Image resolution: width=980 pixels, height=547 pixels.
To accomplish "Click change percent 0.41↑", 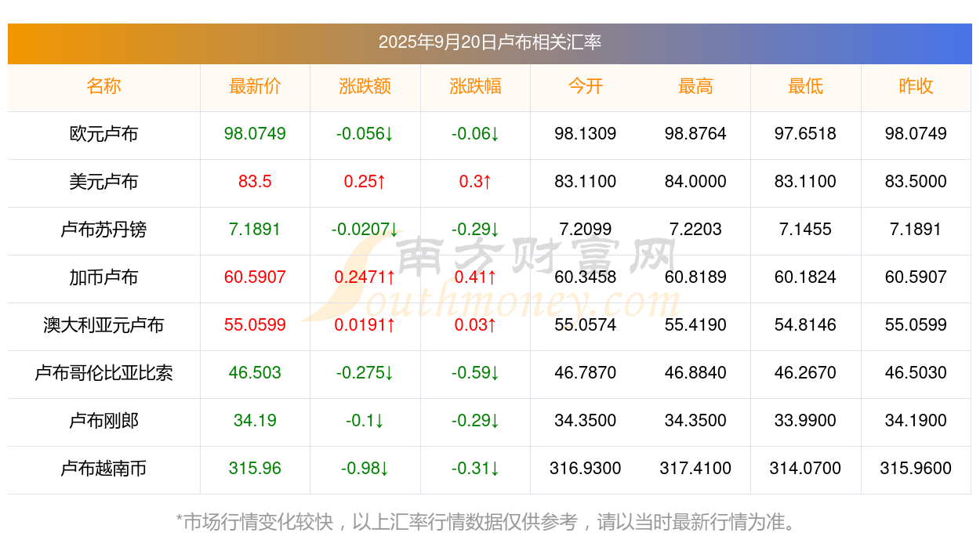I will (475, 277).
